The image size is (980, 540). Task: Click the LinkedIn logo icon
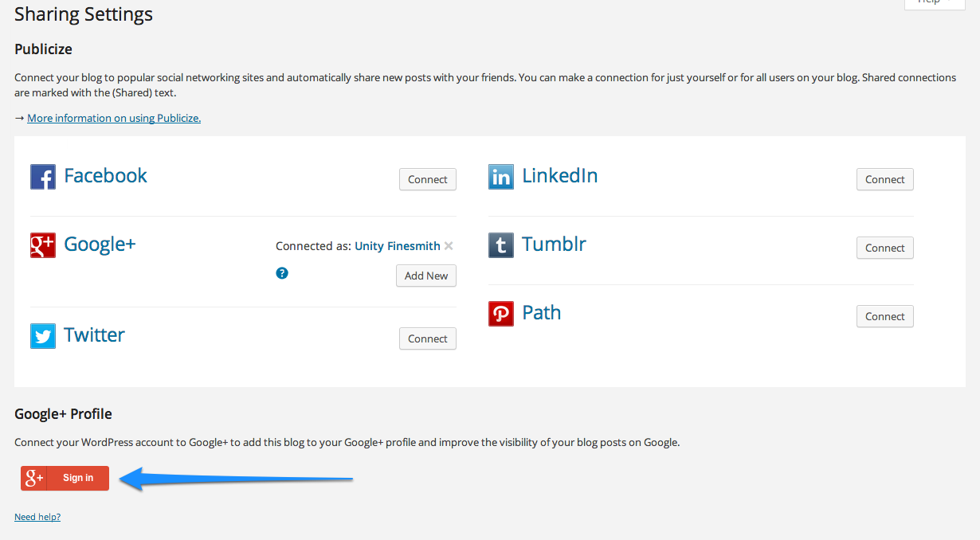pos(501,177)
